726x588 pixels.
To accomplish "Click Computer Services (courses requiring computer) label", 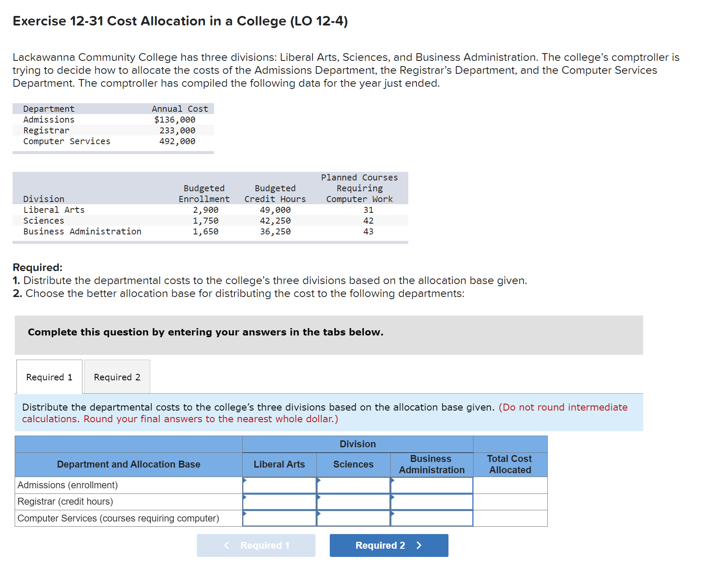I will [118, 518].
